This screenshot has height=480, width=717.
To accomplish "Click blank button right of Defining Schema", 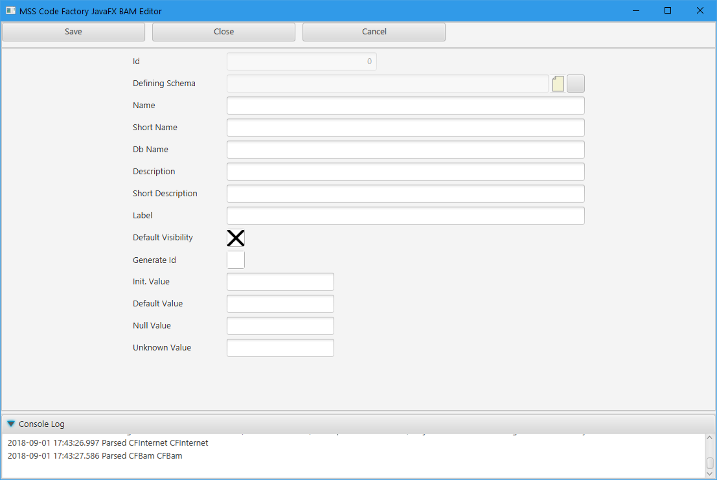I will [576, 84].
